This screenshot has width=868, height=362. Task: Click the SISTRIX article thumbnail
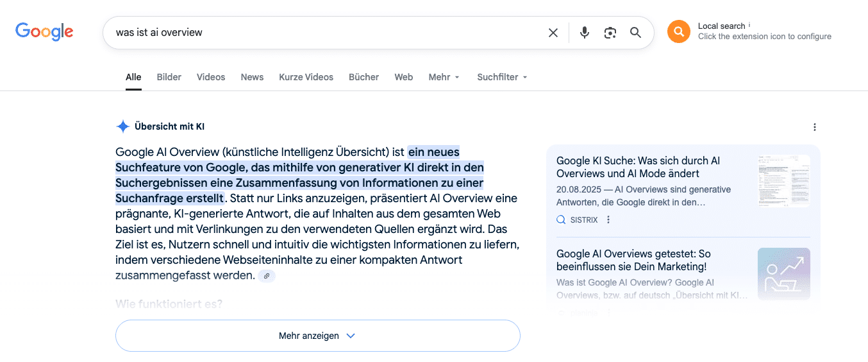(783, 181)
